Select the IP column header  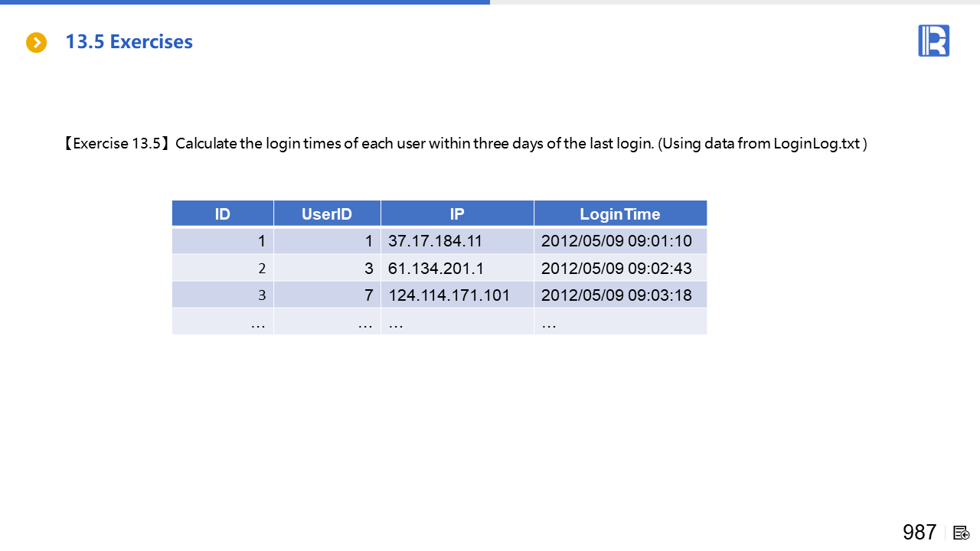457,214
